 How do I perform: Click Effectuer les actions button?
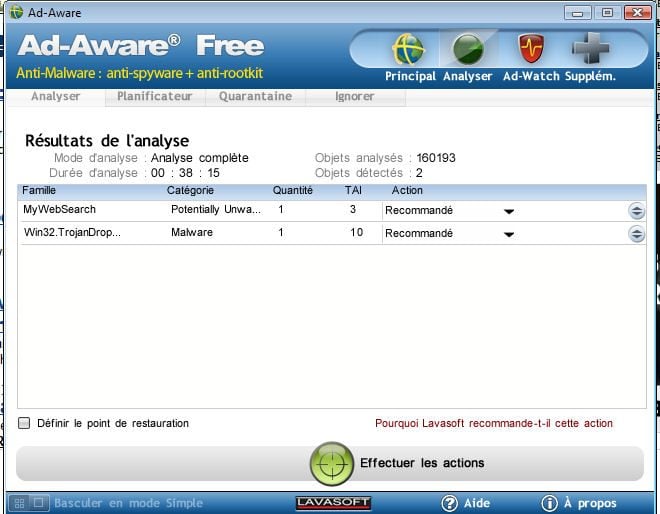(421, 463)
